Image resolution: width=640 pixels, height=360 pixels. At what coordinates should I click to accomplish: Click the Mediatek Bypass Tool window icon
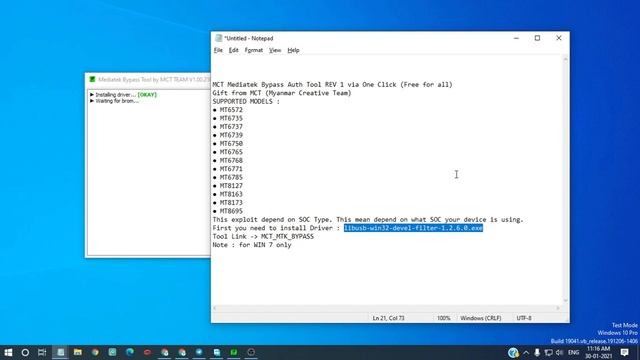coord(92,80)
